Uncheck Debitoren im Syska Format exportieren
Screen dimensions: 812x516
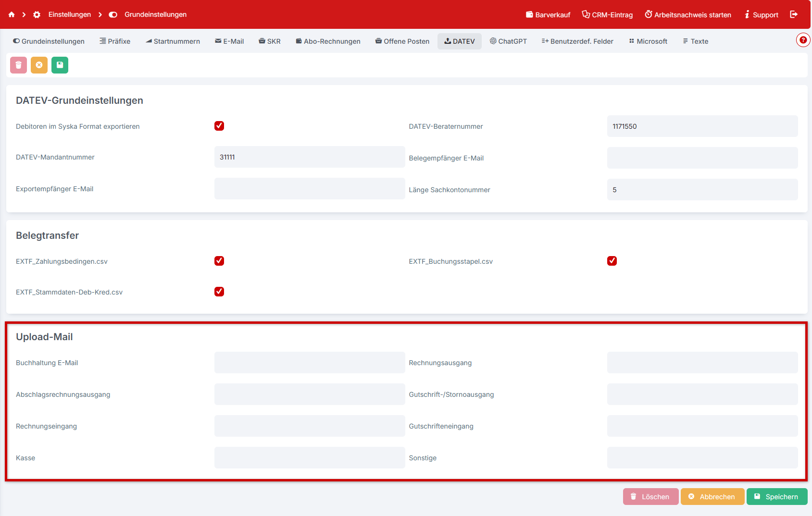click(219, 126)
